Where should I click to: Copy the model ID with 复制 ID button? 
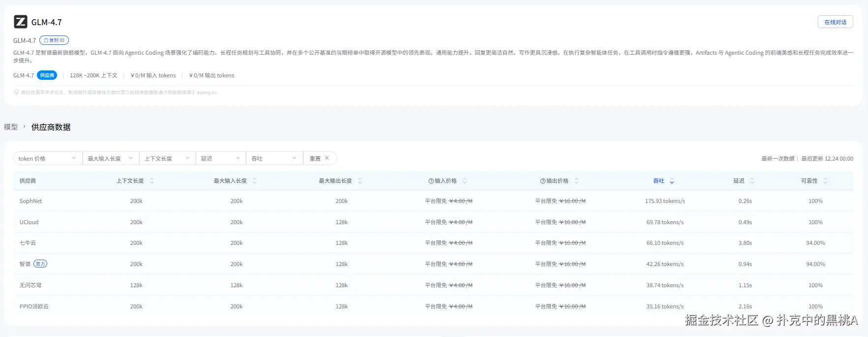click(x=54, y=40)
